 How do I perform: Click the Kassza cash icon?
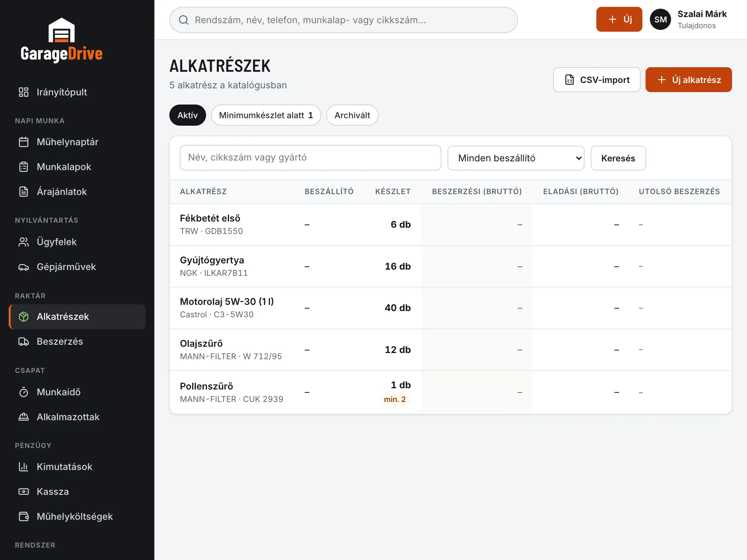coord(24,492)
